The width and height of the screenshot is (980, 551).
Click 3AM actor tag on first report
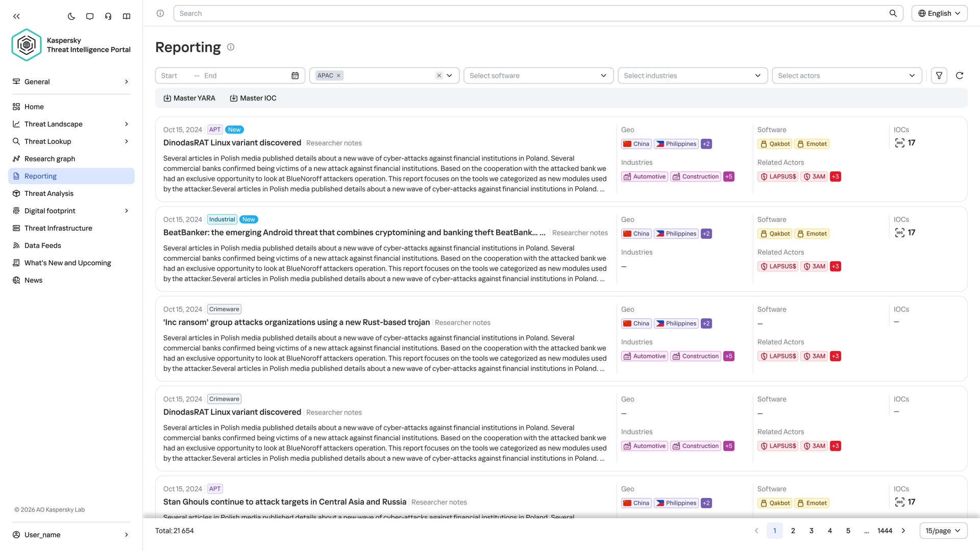coord(814,177)
